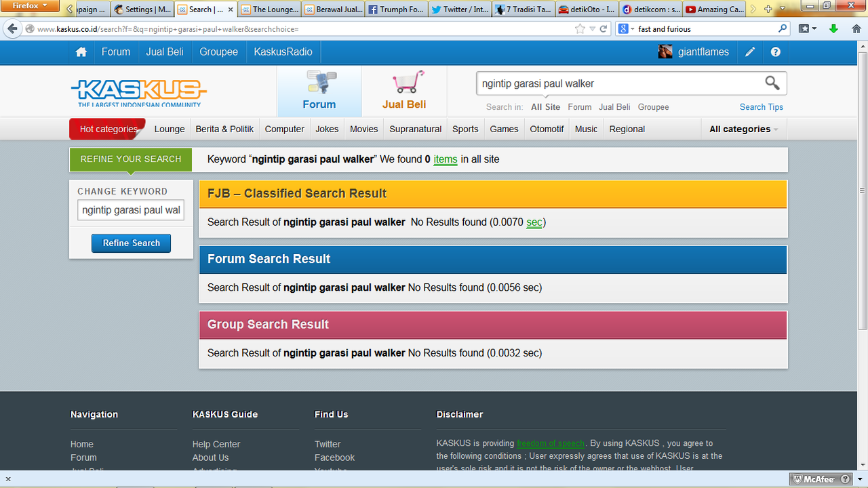Open the Supranatural category
This screenshot has width=868, height=488.
[x=416, y=129]
